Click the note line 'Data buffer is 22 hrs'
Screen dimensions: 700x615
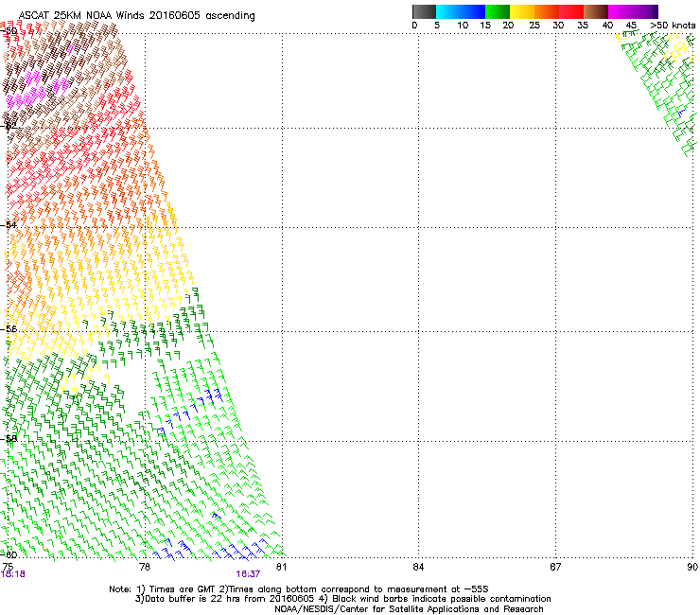click(342, 599)
